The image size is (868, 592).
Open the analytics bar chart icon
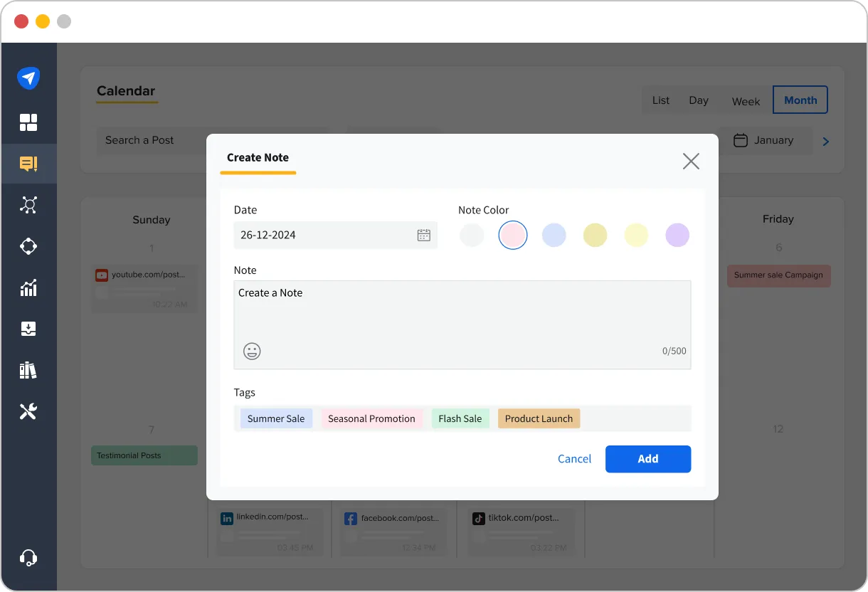(28, 287)
